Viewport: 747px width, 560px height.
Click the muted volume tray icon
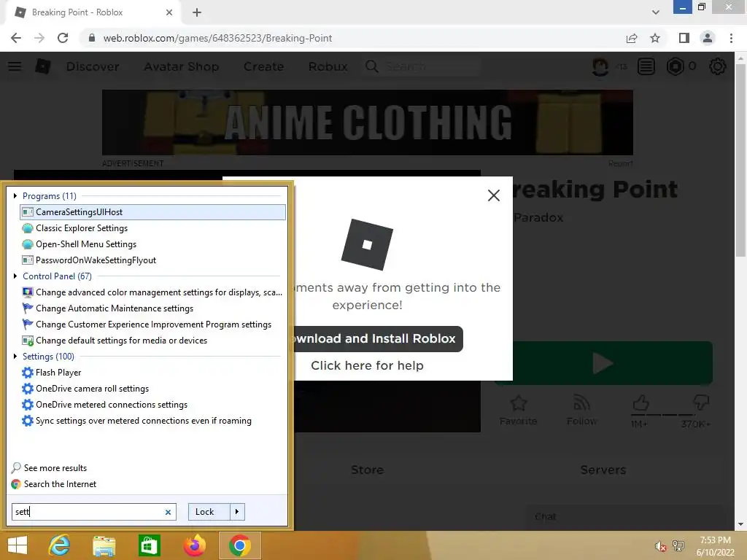(x=660, y=545)
